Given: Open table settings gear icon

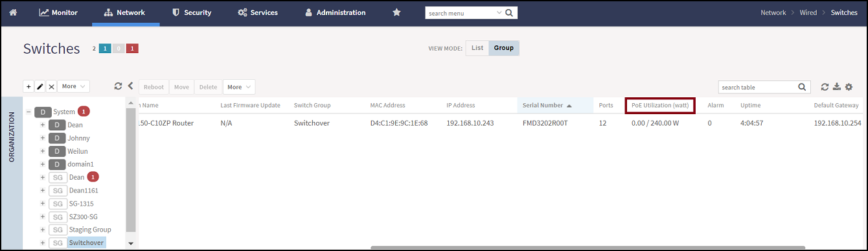Looking at the screenshot, I should pyautogui.click(x=849, y=87).
